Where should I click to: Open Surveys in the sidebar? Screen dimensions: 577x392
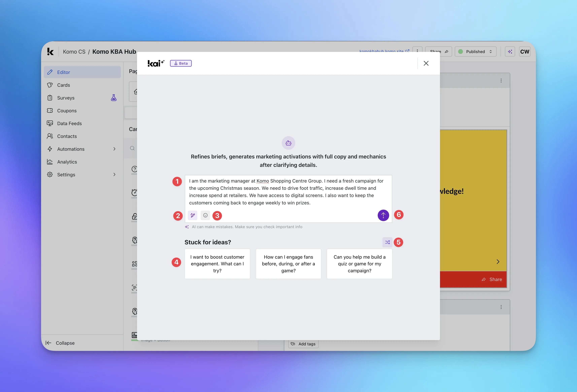pos(82,98)
